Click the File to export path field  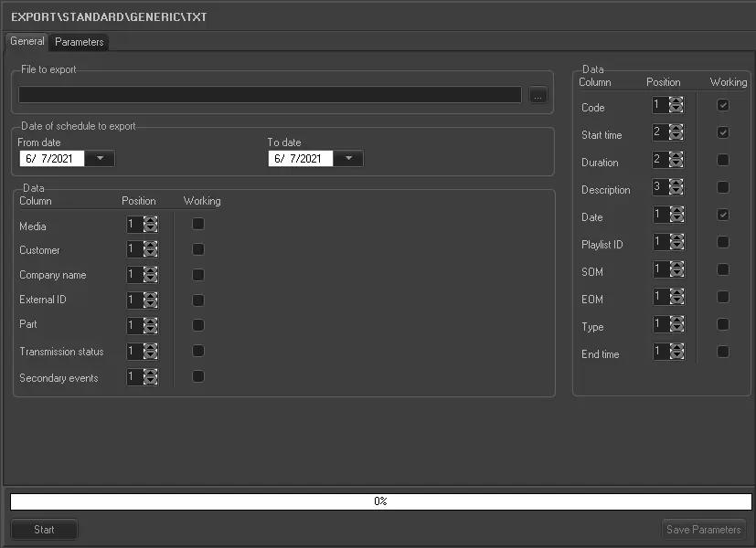[270, 95]
